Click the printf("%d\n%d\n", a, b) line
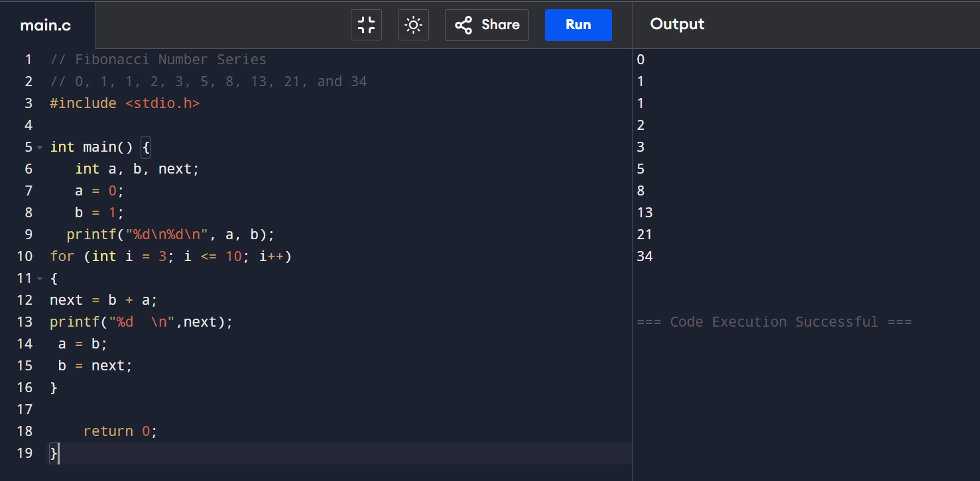The height and width of the screenshot is (481, 980). pyautogui.click(x=170, y=235)
